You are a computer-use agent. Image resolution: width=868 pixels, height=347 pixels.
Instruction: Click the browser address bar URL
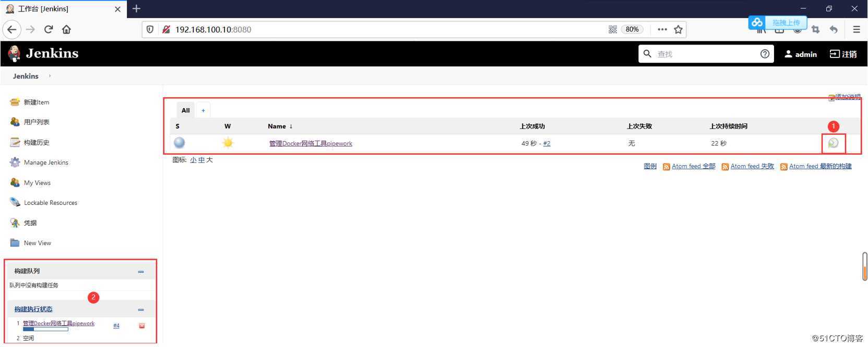tap(213, 29)
